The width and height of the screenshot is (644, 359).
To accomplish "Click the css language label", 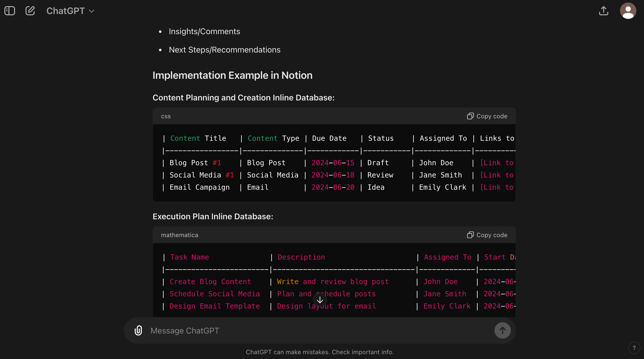I will tap(166, 116).
